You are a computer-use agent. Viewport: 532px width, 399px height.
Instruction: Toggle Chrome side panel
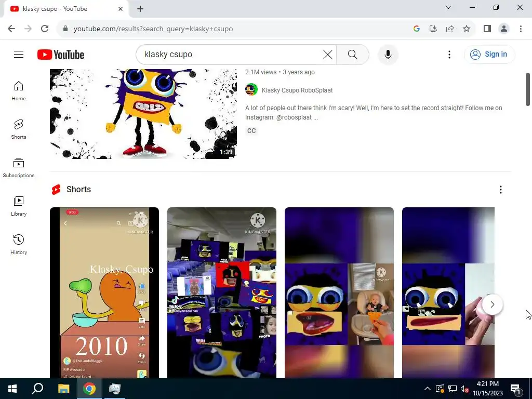(x=487, y=29)
